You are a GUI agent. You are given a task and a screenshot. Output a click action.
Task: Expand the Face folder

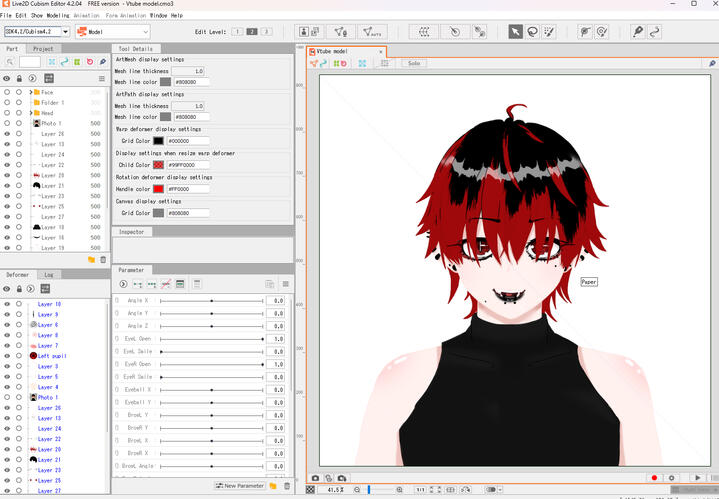[29, 92]
